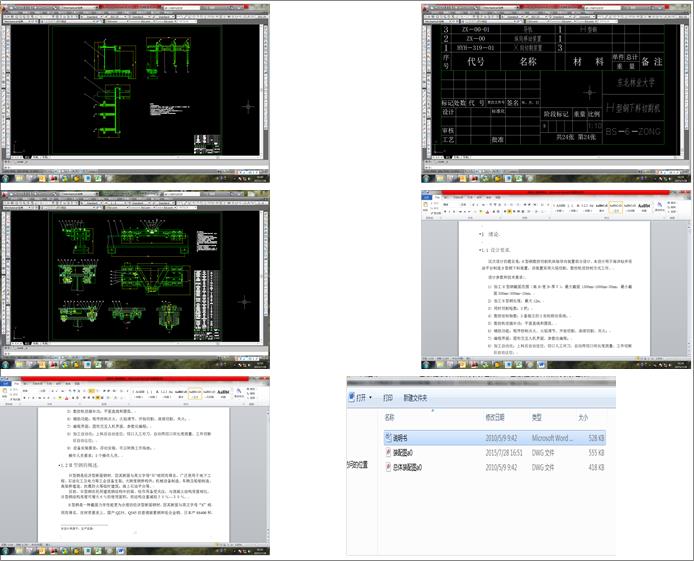
Task: Sort files by the 名称 column header
Action: click(x=389, y=417)
